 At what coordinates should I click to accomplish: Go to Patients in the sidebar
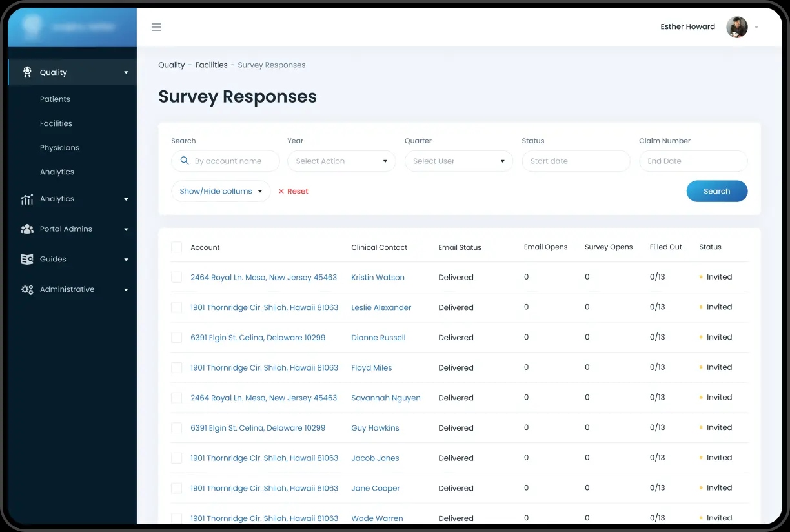[x=55, y=99]
